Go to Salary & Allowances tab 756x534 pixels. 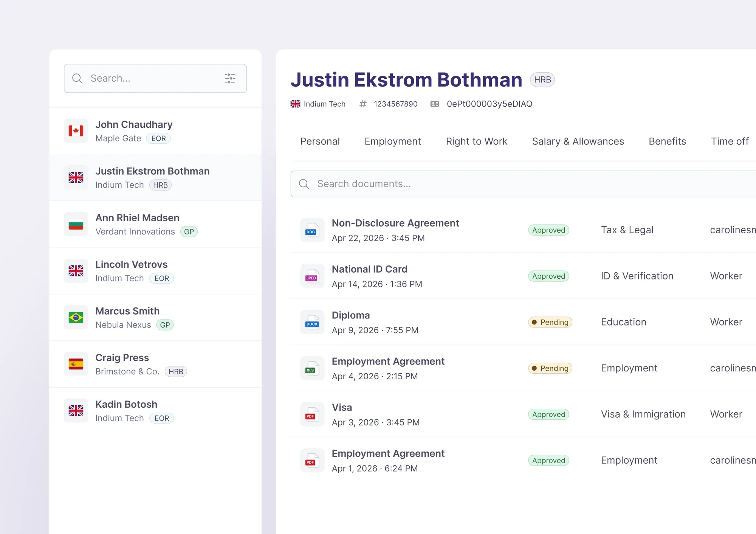578,141
